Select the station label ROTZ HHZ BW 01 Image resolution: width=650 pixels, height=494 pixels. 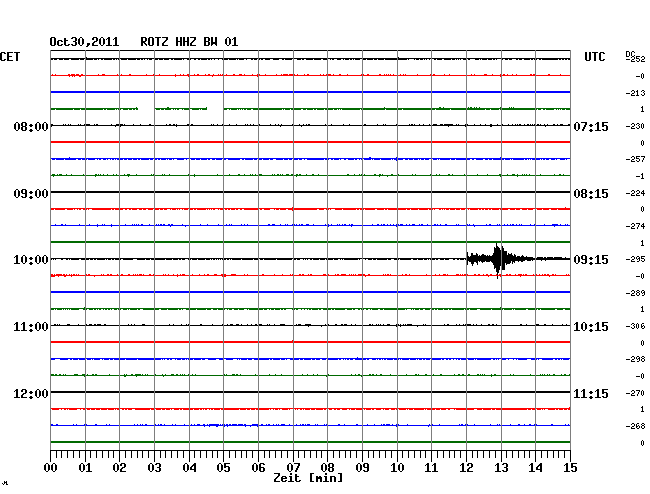pyautogui.click(x=189, y=42)
